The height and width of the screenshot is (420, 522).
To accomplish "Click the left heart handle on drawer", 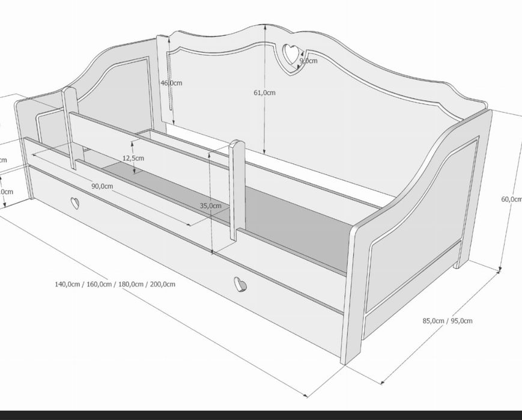I will (x=75, y=203).
